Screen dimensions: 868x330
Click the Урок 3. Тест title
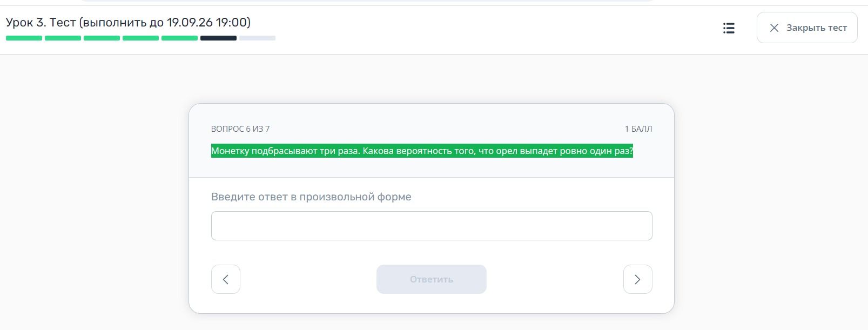[x=41, y=23]
